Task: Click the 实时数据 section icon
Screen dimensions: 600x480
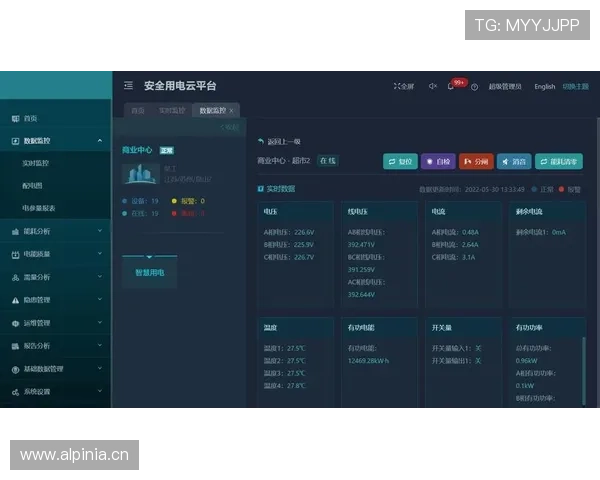Action: point(261,189)
